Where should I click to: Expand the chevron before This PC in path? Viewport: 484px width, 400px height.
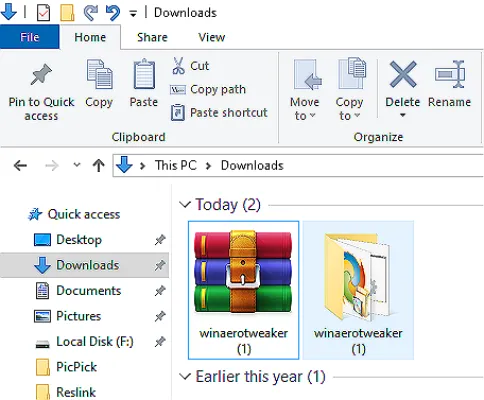click(x=143, y=166)
